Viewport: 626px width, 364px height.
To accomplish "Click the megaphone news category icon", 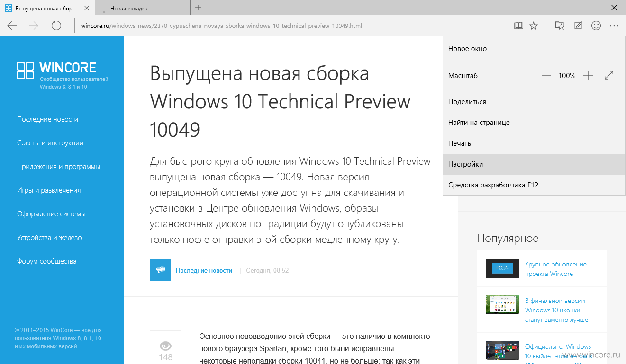I will pyautogui.click(x=160, y=270).
